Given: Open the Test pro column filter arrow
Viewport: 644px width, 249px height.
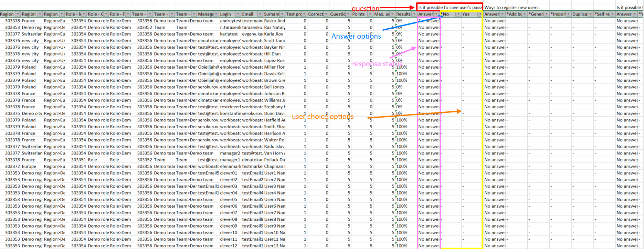Looking at the screenshot, I should (x=304, y=14).
